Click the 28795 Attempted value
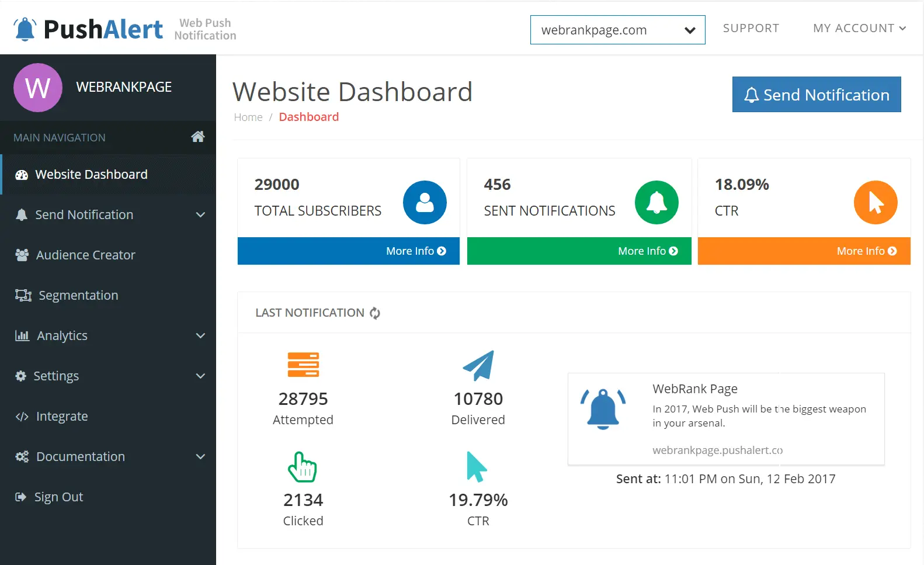The image size is (924, 565). coord(303,399)
